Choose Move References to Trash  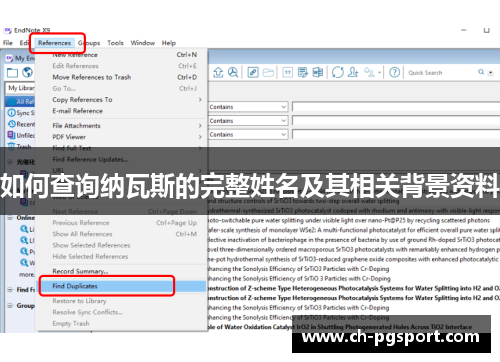pos(121,77)
